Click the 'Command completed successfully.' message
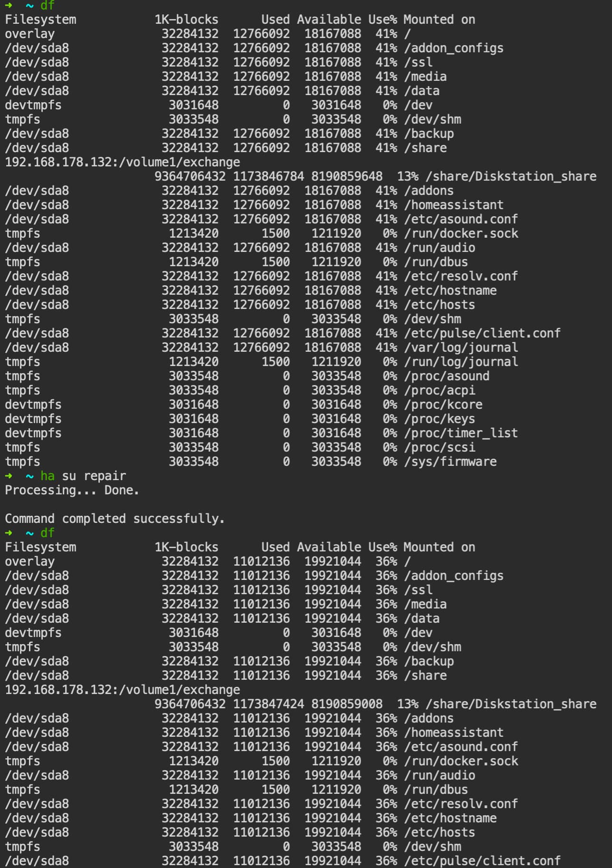 (x=115, y=519)
